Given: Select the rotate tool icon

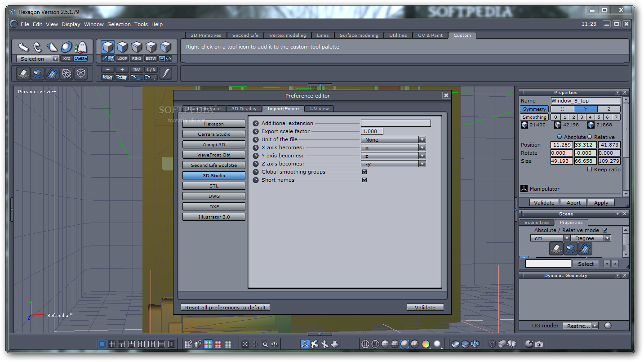Looking at the screenshot, I should [38, 47].
